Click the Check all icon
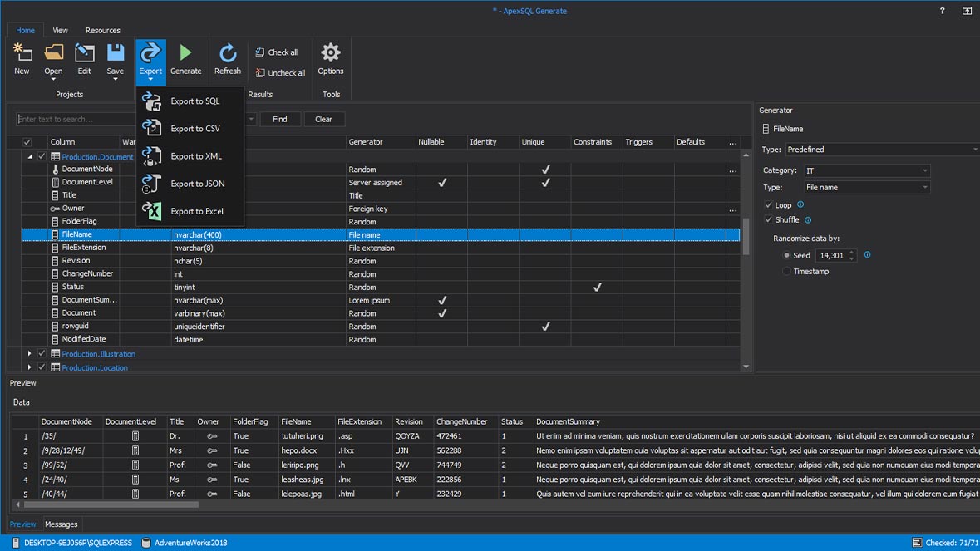This screenshot has width=980, height=551. point(260,52)
